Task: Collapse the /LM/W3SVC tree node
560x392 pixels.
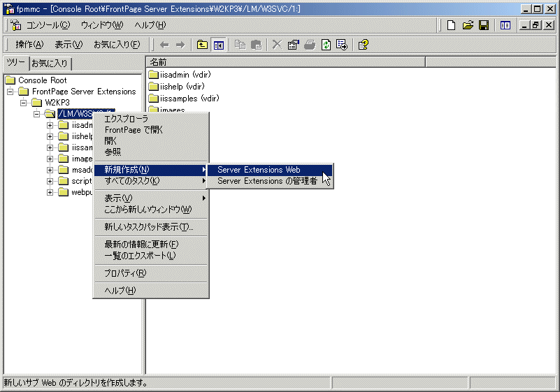Action: point(37,114)
